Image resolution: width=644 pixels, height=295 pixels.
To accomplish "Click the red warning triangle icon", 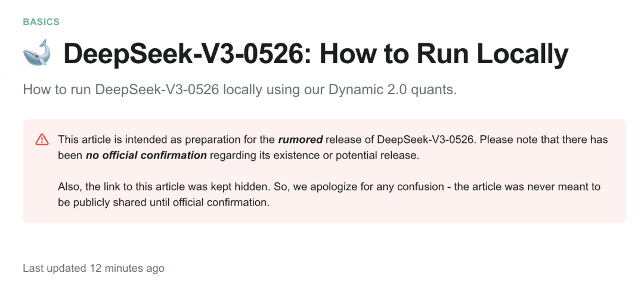I will [x=42, y=139].
